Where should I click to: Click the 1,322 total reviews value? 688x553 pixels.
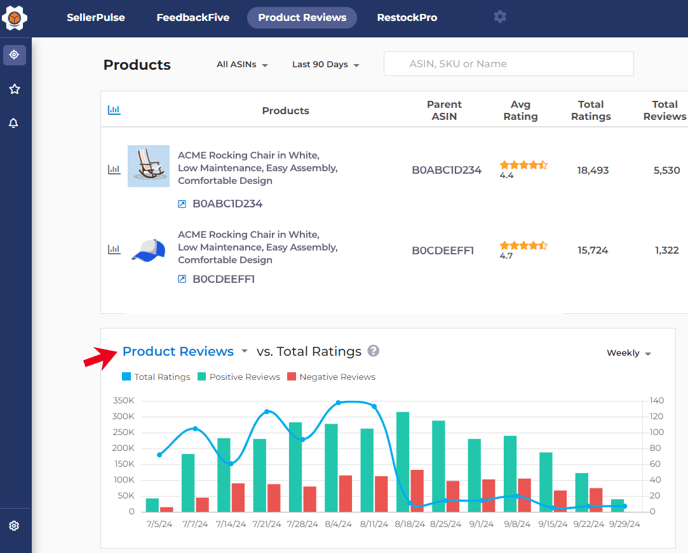667,250
